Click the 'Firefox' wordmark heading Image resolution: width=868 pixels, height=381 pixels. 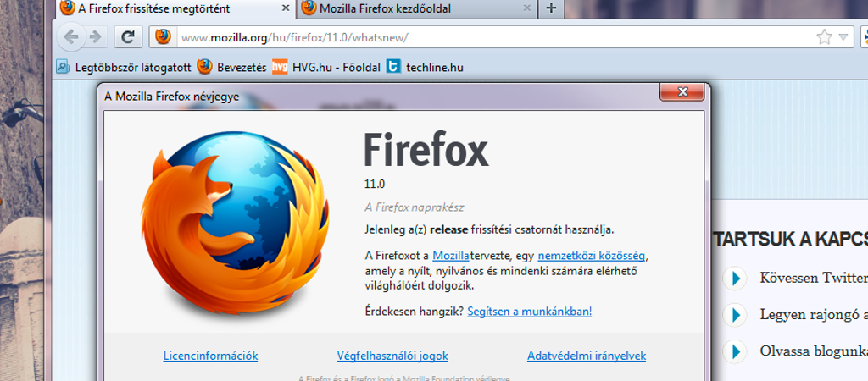click(x=426, y=148)
